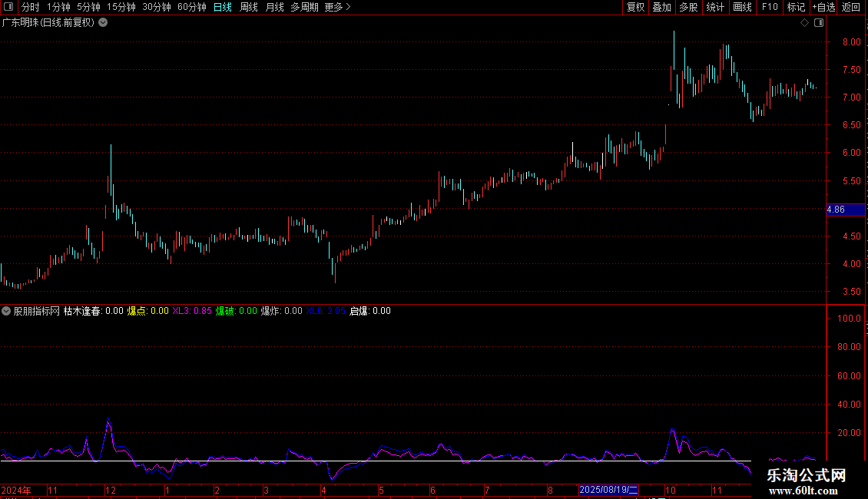Open F10 company info

coord(770,7)
